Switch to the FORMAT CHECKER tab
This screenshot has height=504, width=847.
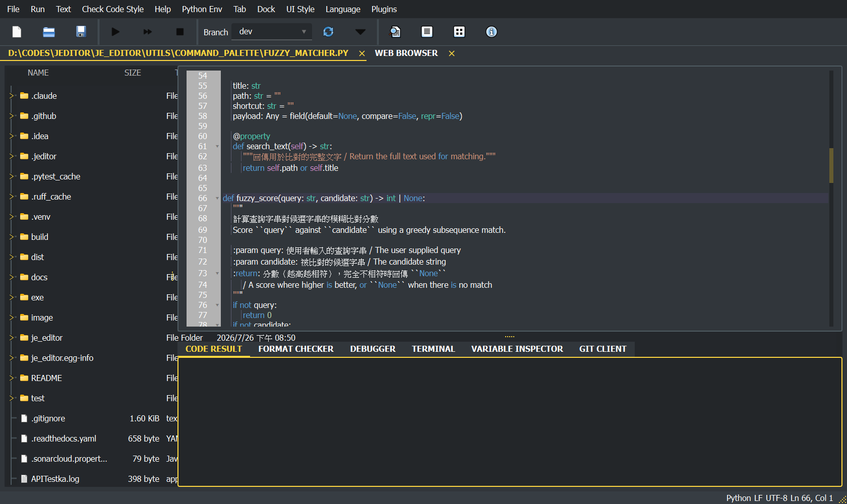click(x=296, y=349)
